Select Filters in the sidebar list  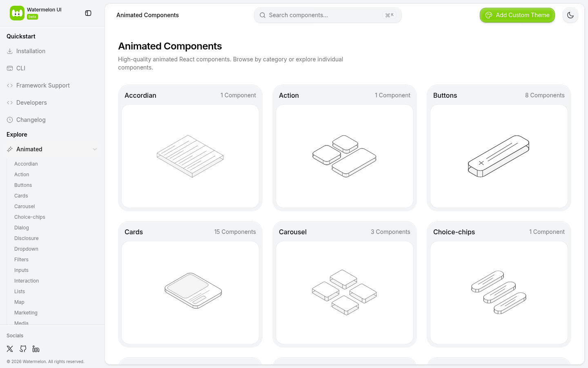click(x=21, y=260)
